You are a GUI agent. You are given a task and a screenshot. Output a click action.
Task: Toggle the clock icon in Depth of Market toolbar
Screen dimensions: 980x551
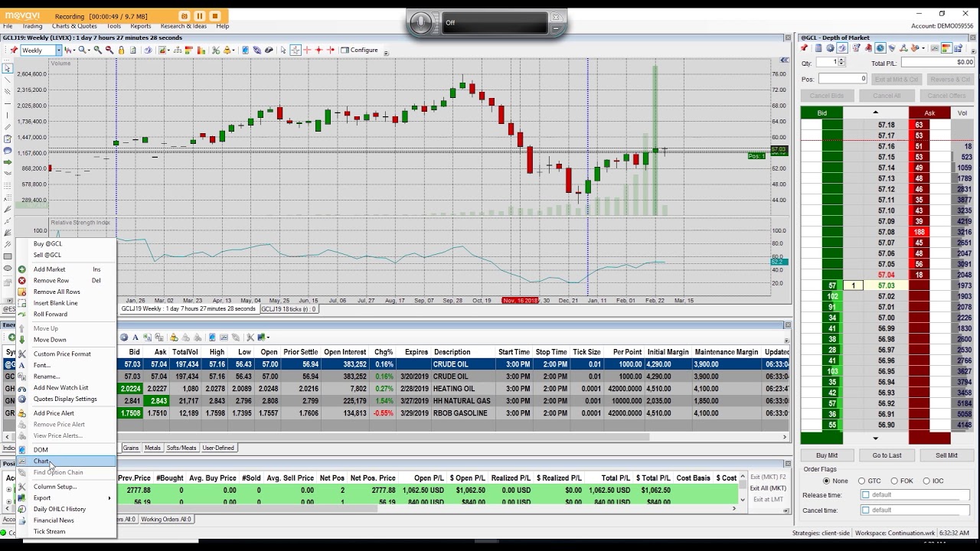(880, 48)
